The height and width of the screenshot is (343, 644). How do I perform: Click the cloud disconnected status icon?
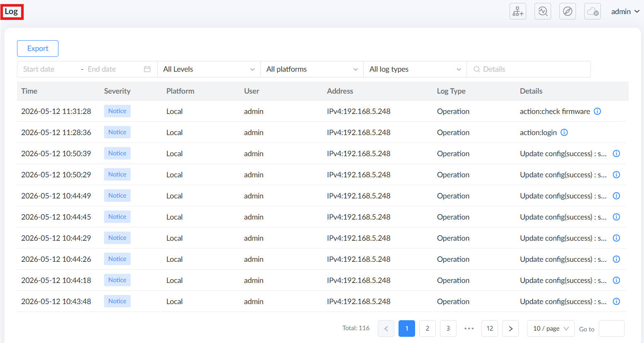tap(593, 11)
